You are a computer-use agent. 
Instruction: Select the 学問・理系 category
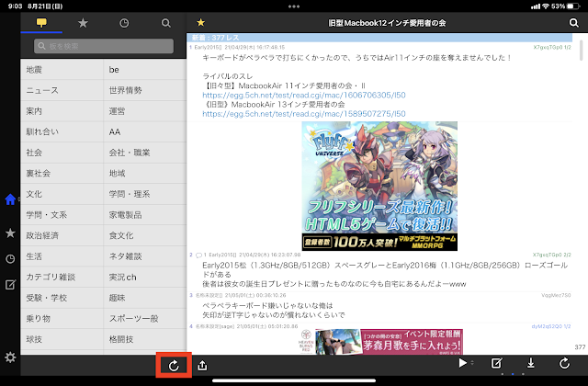(145, 194)
